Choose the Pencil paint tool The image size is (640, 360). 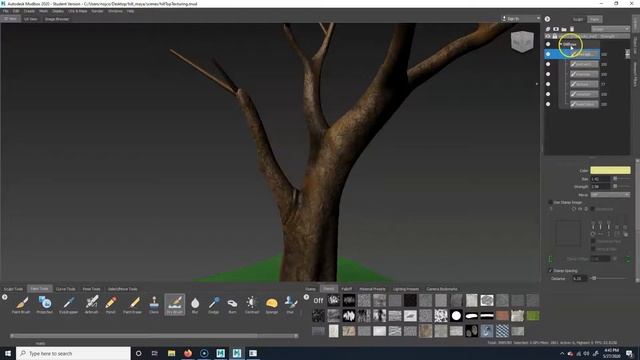(111, 304)
